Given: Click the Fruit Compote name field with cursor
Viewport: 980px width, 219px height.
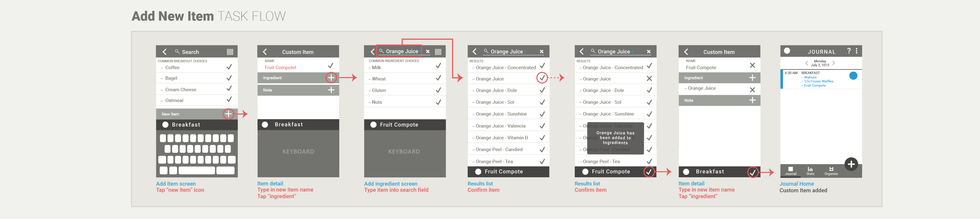Looking at the screenshot, I should pos(280,67).
